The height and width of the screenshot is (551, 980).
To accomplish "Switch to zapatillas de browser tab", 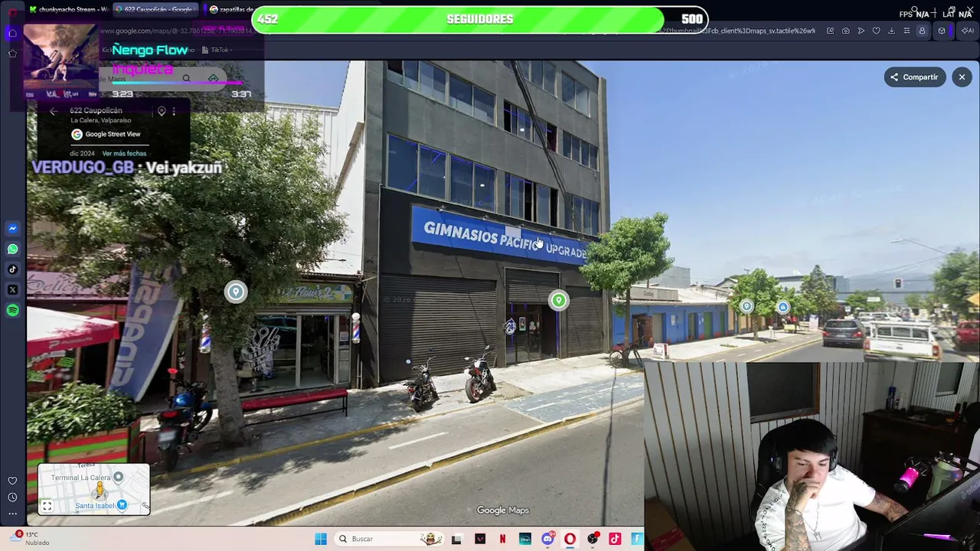I will coord(232,10).
